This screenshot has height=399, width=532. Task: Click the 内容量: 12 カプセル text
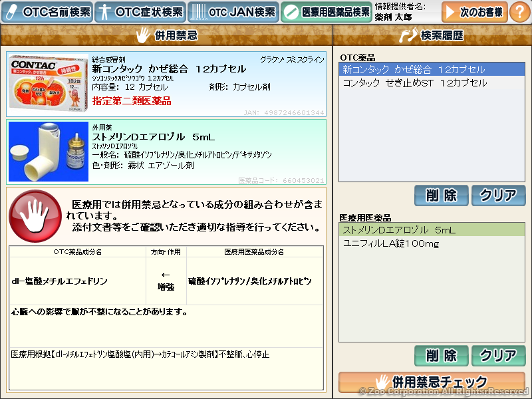130,87
